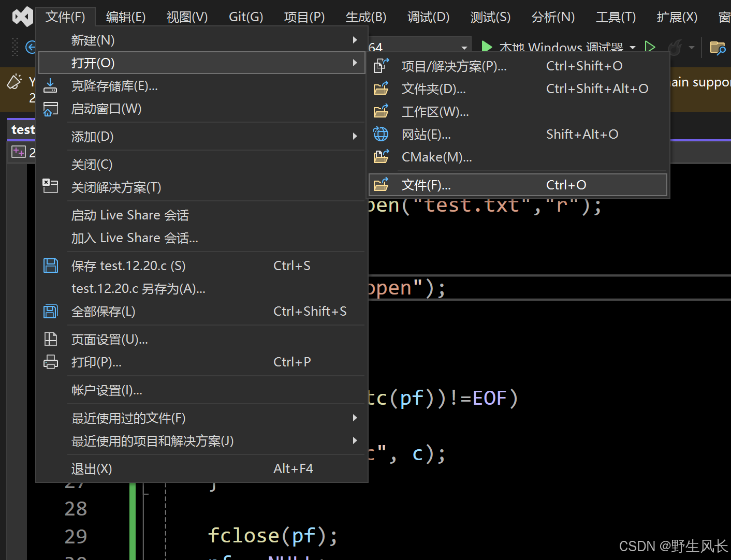Viewport: 731px width, 560px height.
Task: Select 全部保存(L) menu item
Action: tap(202, 311)
